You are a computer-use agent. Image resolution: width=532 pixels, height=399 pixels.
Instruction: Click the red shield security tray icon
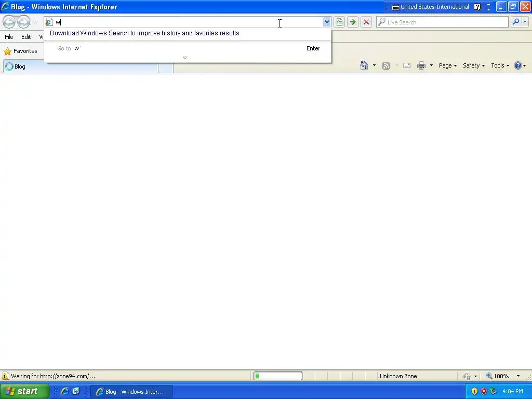[484, 392]
